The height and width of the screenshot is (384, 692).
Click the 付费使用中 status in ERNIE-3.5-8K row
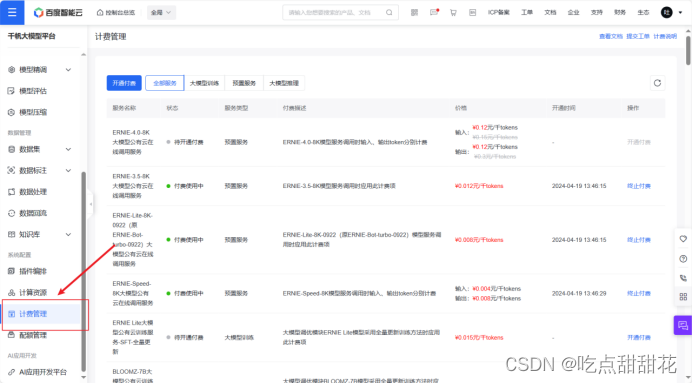click(185, 186)
